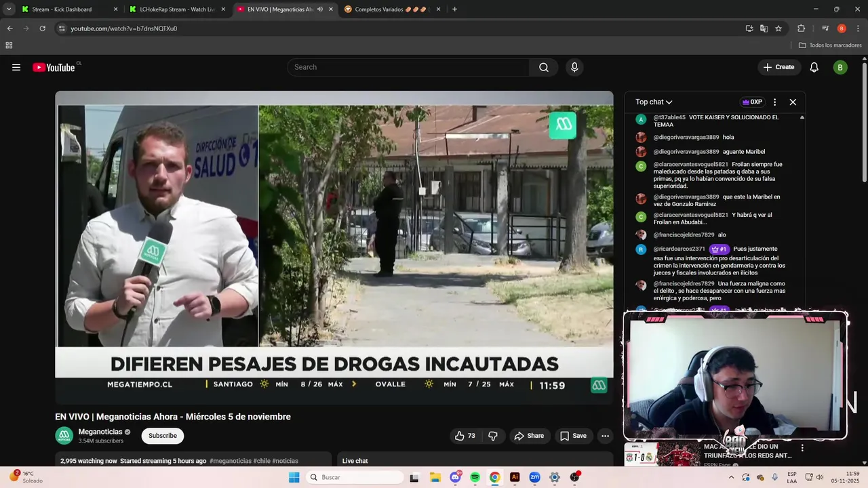
Task: Open the YouTube guide hamburger menu
Action: (x=16, y=67)
